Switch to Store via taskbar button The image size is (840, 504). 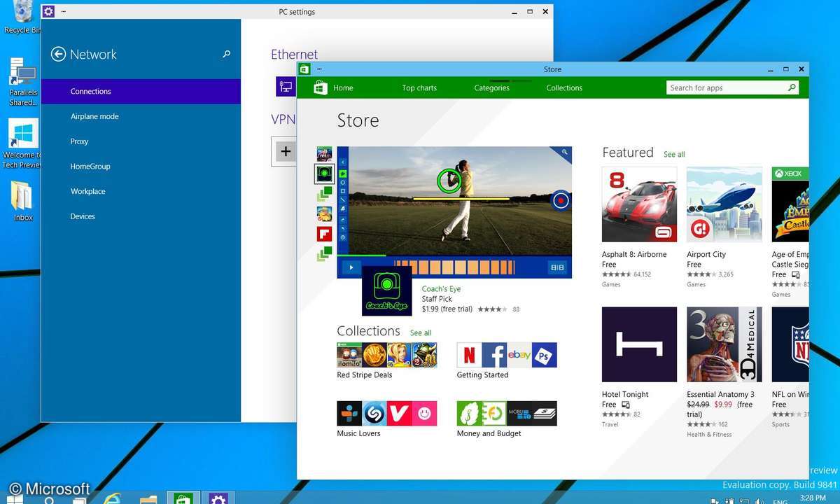coord(183,498)
